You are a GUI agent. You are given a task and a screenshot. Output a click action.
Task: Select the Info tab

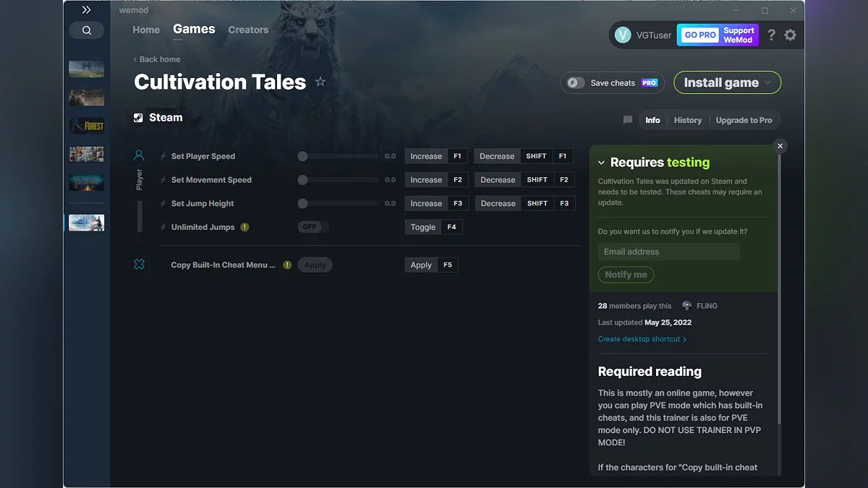pyautogui.click(x=652, y=120)
